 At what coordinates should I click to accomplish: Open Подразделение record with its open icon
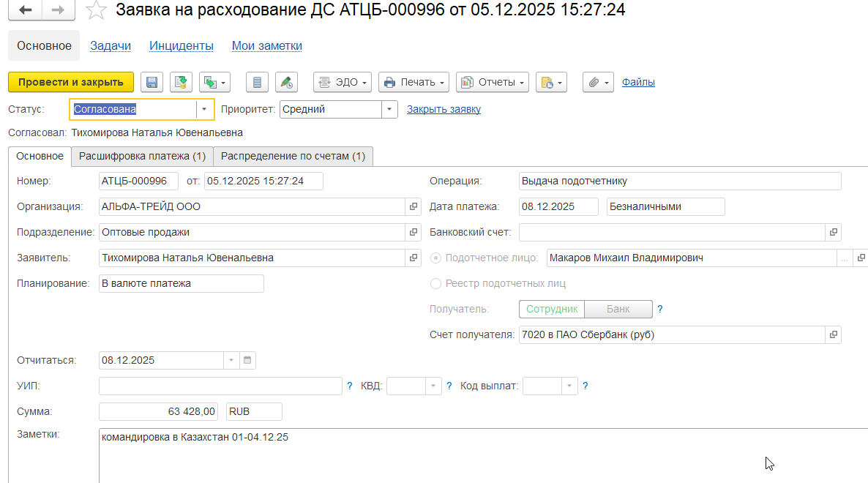click(413, 233)
